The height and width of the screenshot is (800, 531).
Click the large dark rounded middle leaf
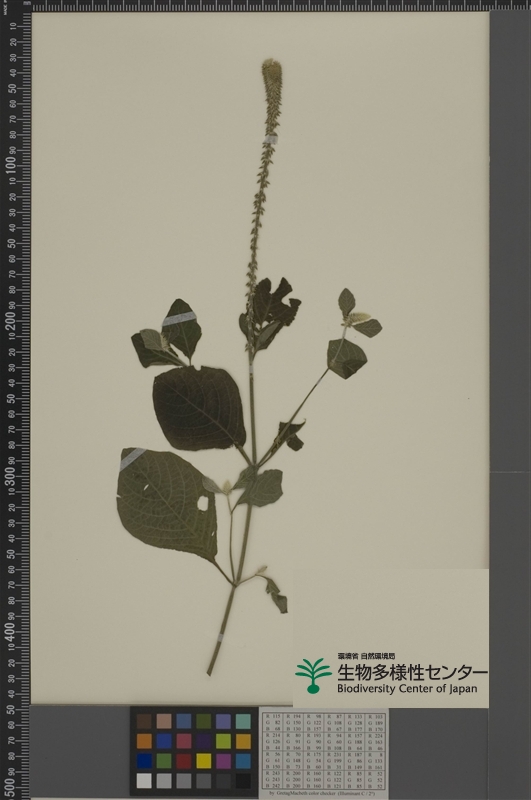[x=199, y=408]
